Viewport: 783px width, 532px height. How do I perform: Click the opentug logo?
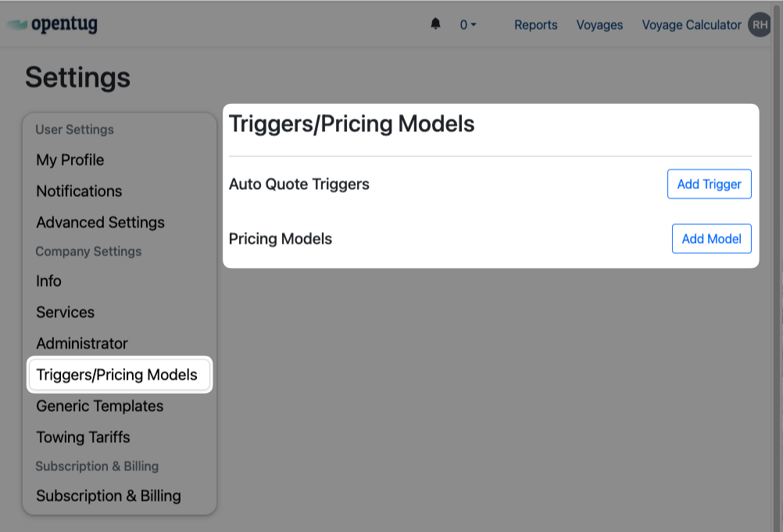pos(53,24)
